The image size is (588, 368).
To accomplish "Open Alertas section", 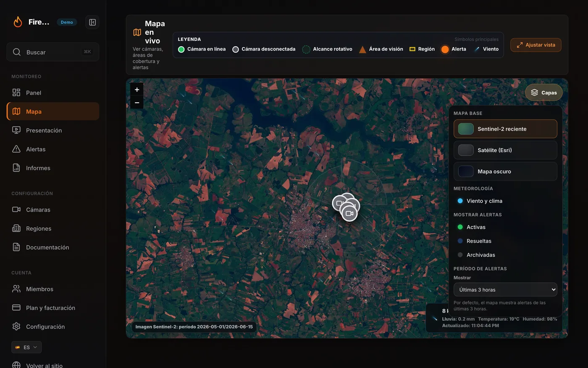I will point(53,149).
